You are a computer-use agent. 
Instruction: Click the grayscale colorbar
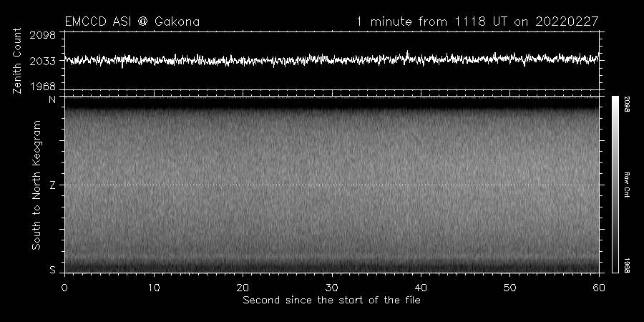click(x=615, y=185)
